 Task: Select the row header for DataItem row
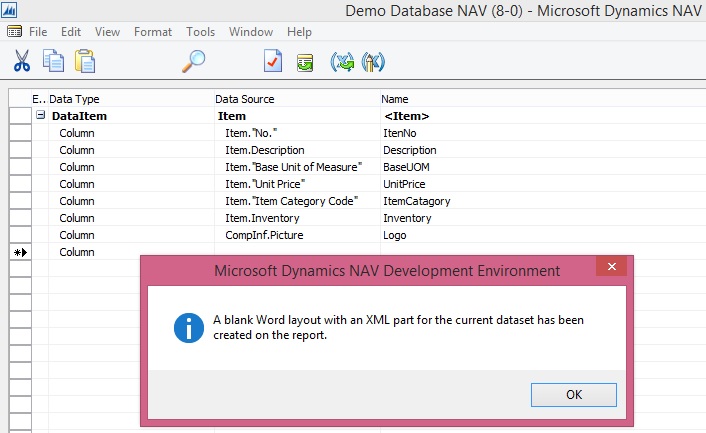20,116
